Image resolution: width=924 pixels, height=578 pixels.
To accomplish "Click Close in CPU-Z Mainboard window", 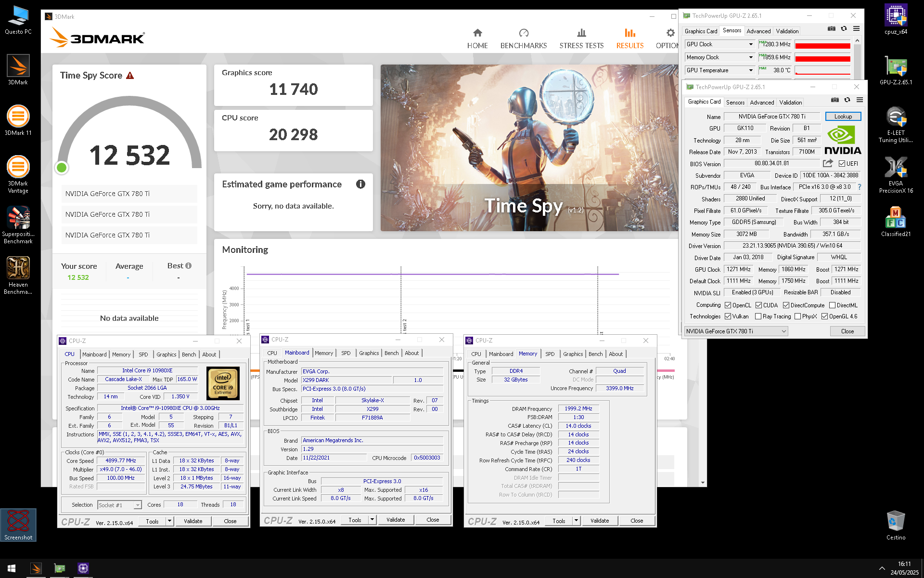I will point(433,520).
